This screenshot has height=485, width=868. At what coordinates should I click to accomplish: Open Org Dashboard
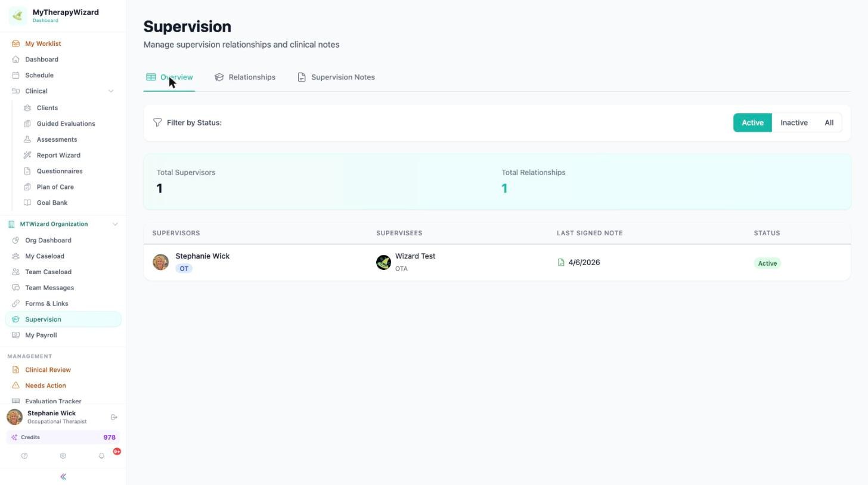(63, 240)
